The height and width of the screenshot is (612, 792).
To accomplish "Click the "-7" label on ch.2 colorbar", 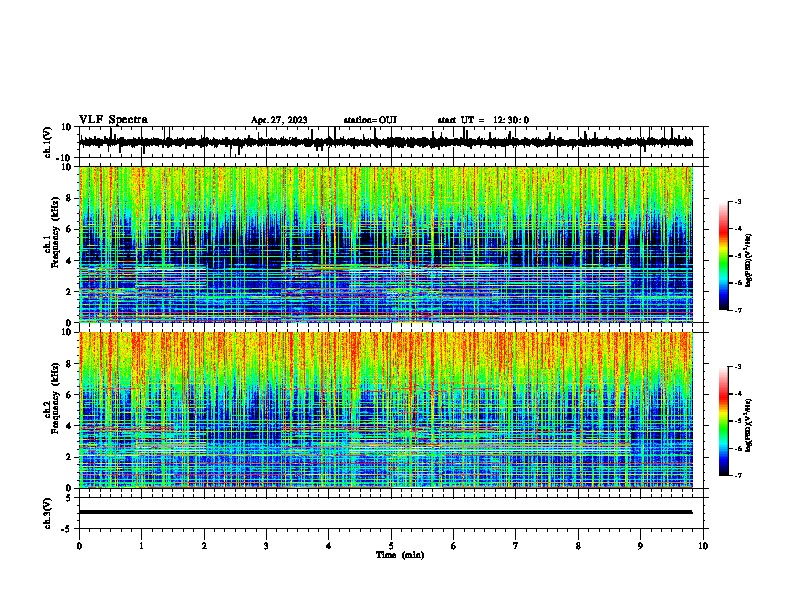I will click(737, 475).
